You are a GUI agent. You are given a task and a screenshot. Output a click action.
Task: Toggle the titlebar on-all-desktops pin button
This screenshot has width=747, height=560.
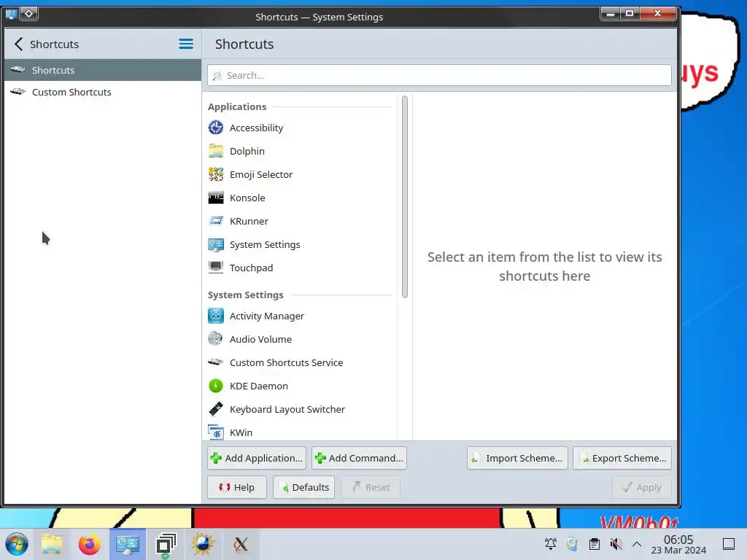pyautogui.click(x=28, y=14)
